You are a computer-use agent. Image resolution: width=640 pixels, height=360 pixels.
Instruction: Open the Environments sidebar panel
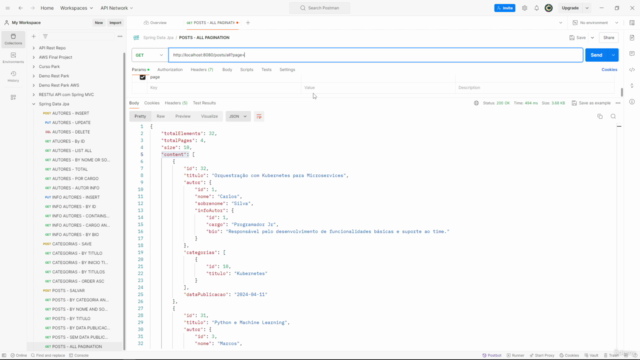tap(13, 58)
